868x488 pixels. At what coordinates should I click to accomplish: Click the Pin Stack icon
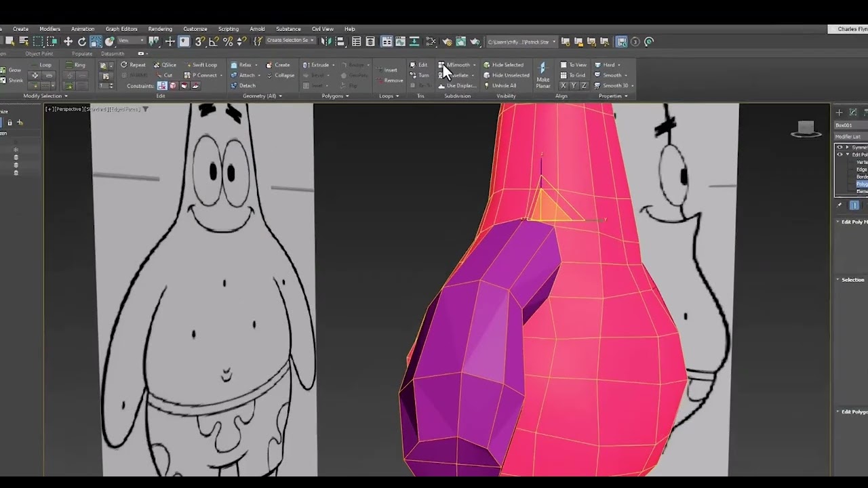click(x=840, y=205)
